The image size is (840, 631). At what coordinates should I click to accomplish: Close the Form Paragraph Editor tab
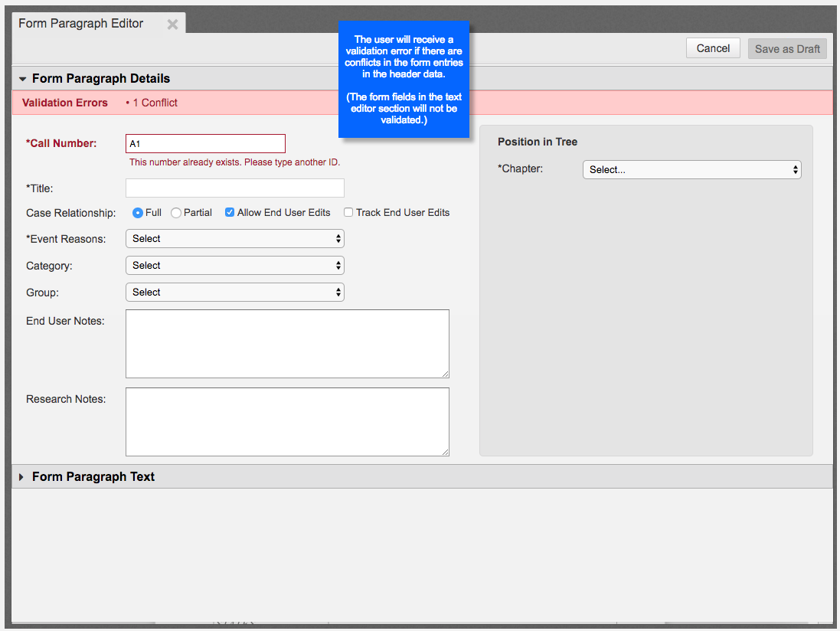pyautogui.click(x=172, y=24)
